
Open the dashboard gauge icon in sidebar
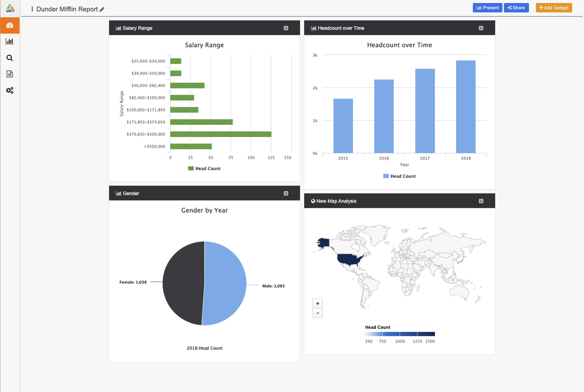(10, 25)
